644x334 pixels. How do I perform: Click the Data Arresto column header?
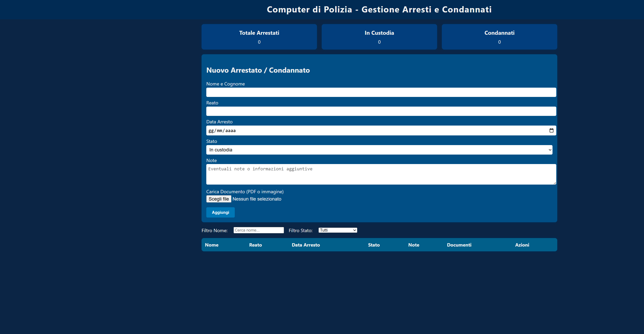coord(306,245)
